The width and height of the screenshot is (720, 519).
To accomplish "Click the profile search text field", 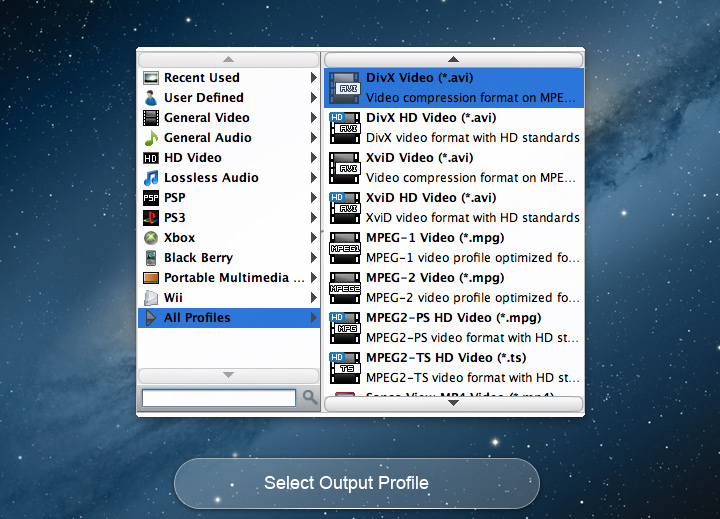I will coord(219,398).
